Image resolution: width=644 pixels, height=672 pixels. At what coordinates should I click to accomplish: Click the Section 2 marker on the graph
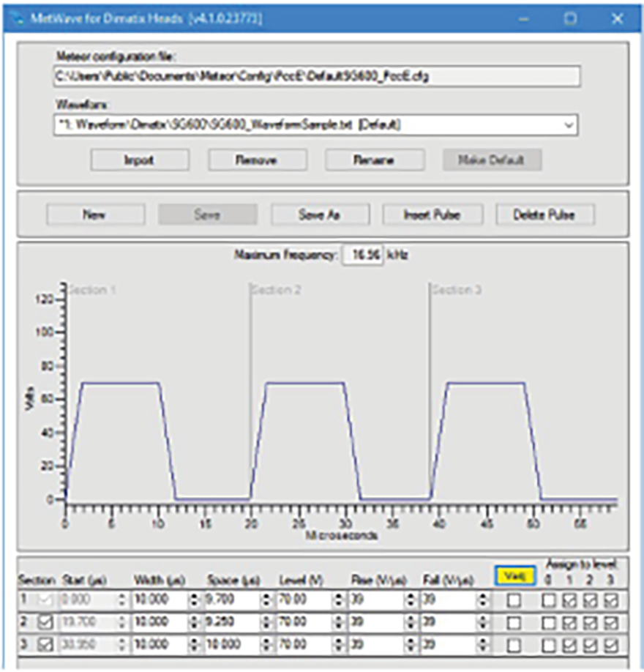point(276,290)
